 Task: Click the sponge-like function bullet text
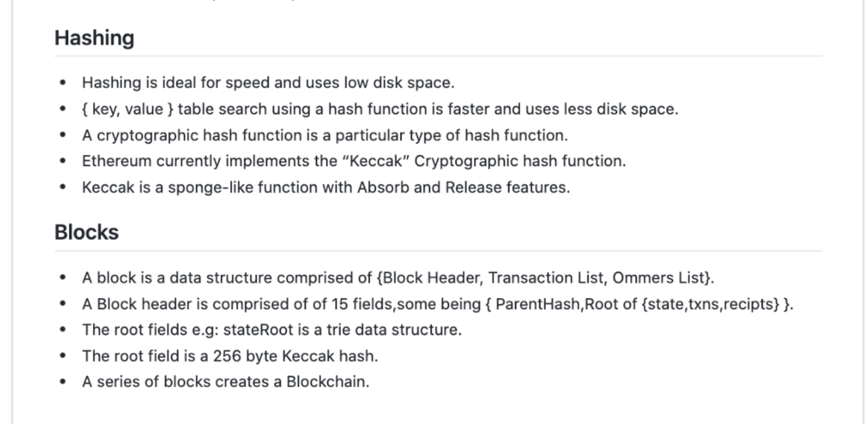[x=326, y=187]
